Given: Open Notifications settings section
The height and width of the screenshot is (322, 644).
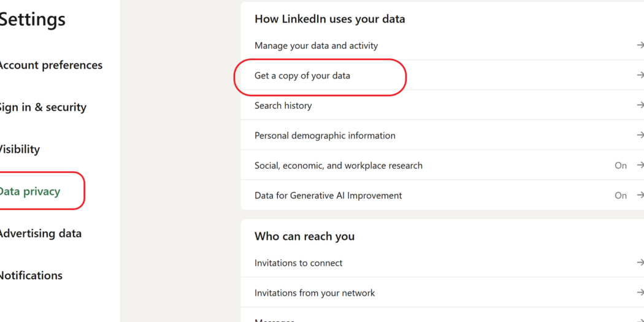Looking at the screenshot, I should (31, 276).
